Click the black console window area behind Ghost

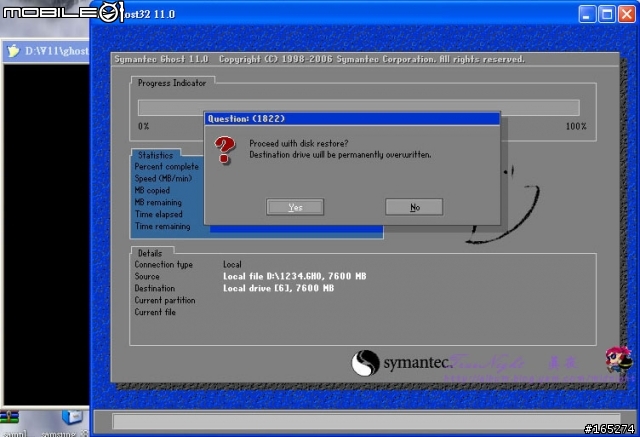pyautogui.click(x=47, y=235)
